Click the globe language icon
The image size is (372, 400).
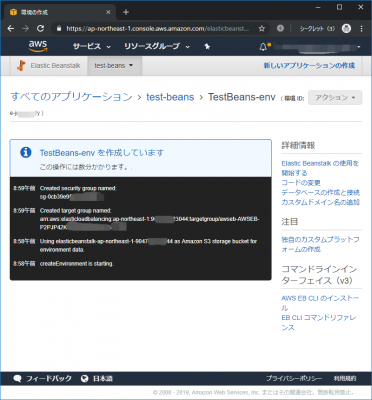tap(85, 379)
